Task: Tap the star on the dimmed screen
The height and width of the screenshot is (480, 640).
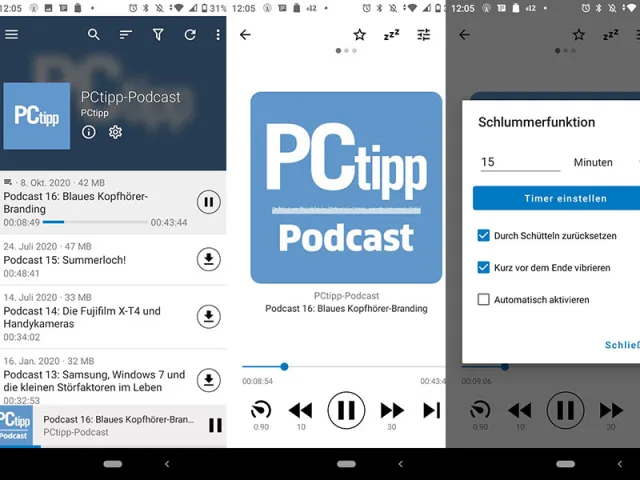Action: tap(579, 35)
